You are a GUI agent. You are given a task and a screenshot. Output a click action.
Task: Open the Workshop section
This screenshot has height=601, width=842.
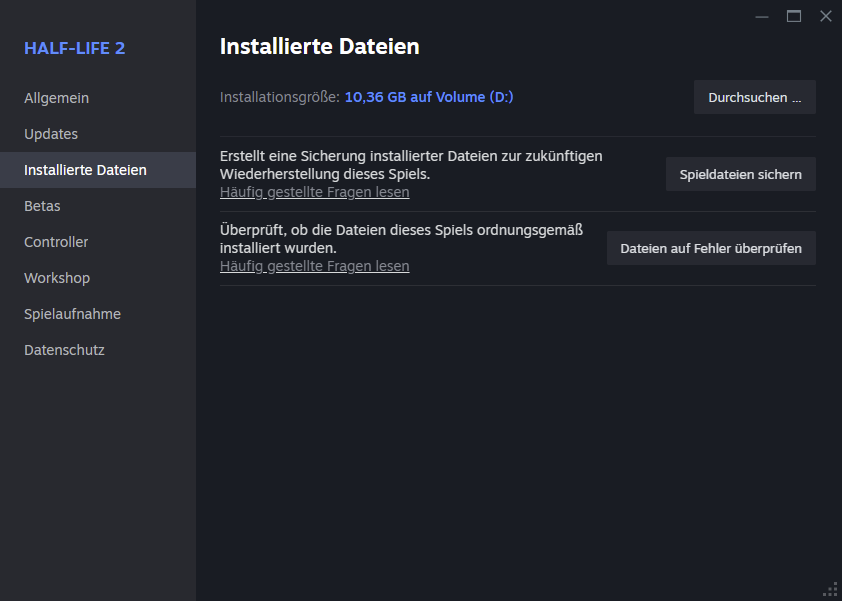pos(57,278)
